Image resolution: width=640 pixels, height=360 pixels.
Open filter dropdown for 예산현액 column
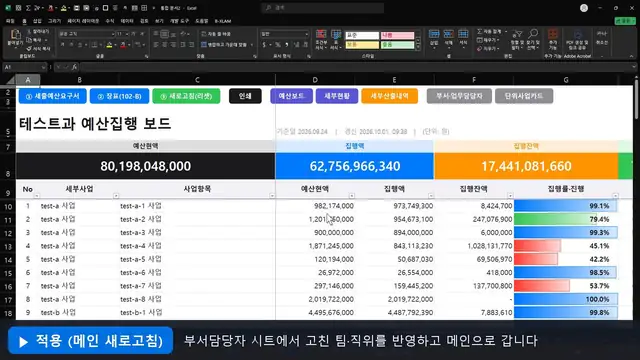click(x=351, y=196)
